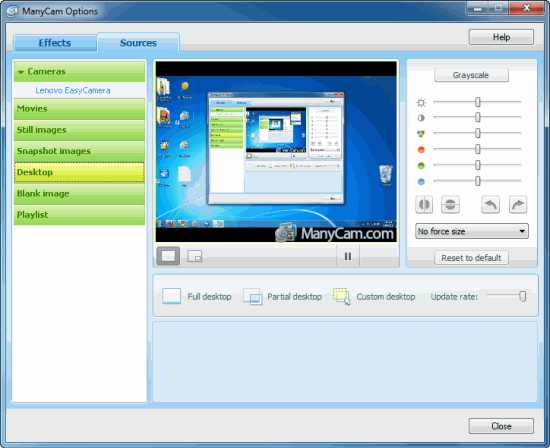
Task: Click the red channel dot icon
Action: pyautogui.click(x=421, y=150)
